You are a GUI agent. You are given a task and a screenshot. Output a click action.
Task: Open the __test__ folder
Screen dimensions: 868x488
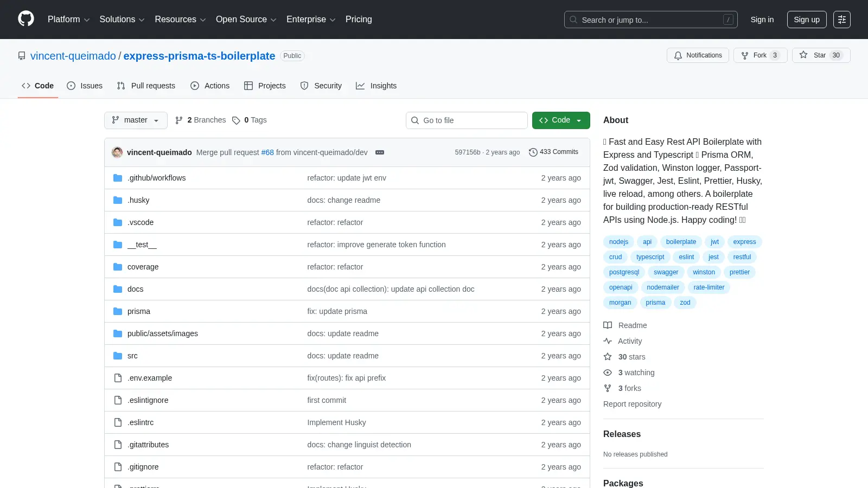point(142,245)
